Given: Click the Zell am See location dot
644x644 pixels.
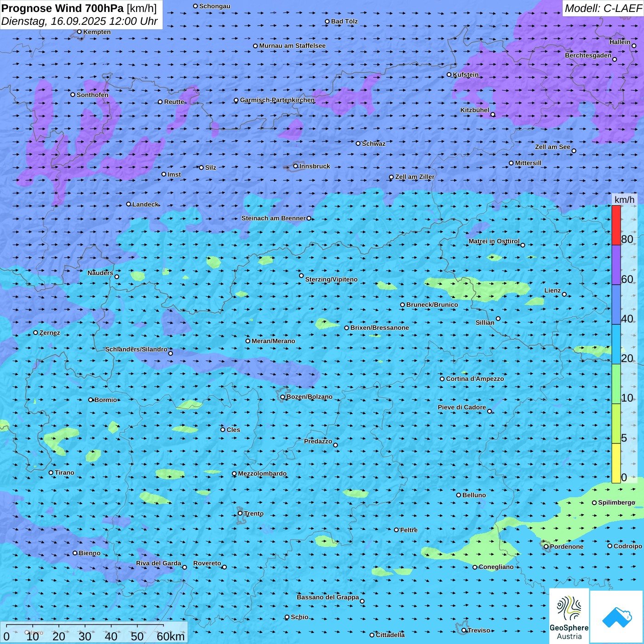Looking at the screenshot, I should pos(574,151).
